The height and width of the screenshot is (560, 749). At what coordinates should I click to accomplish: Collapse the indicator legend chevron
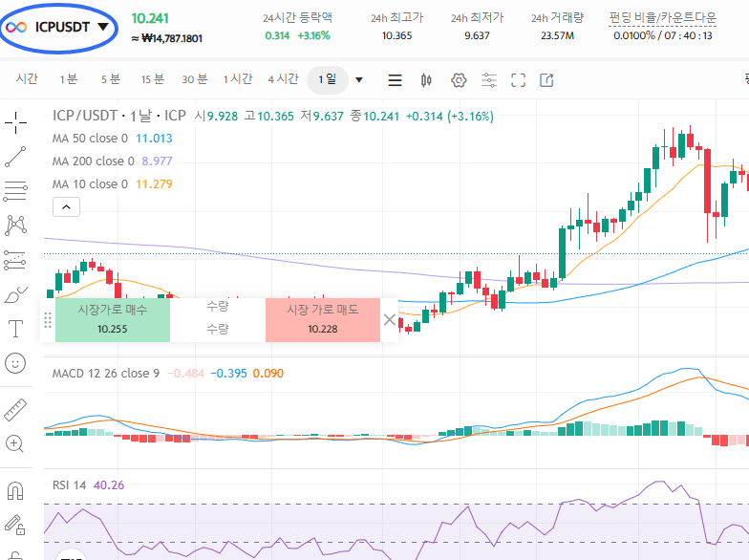click(x=66, y=206)
